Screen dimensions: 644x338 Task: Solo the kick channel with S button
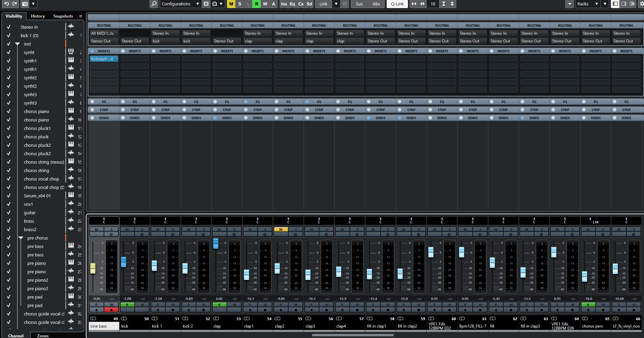click(142, 229)
